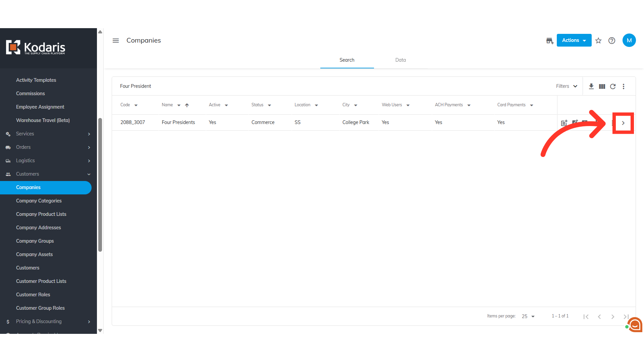Screen dimensions: 644x362
Task: Favorite this page with the star icon
Action: (x=598, y=41)
